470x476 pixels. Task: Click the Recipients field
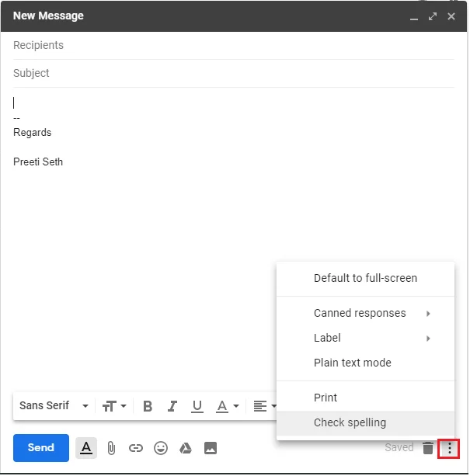coord(234,45)
